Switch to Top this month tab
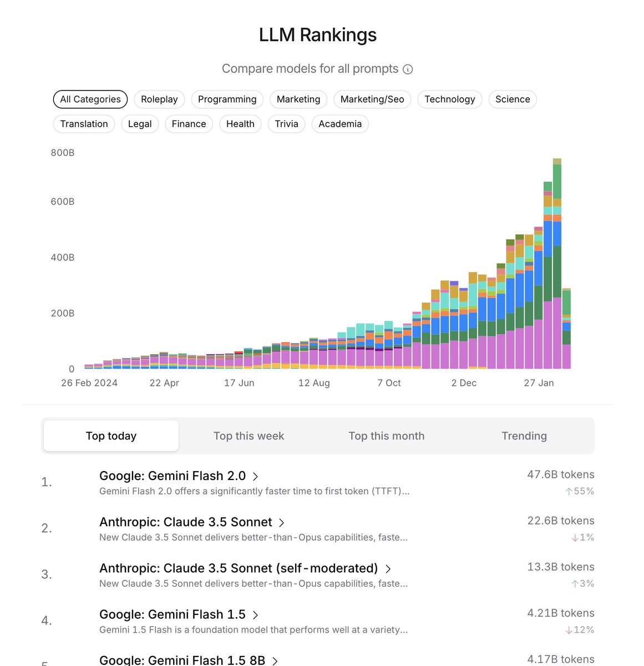The width and height of the screenshot is (644, 666). (x=387, y=436)
